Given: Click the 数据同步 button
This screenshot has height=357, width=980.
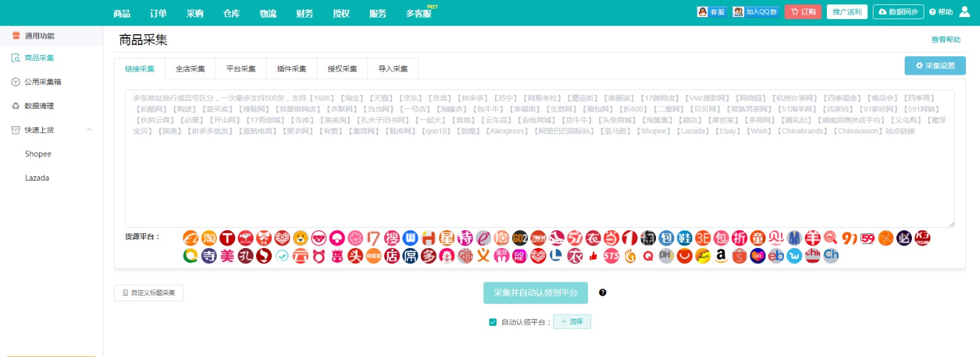Looking at the screenshot, I should 899,12.
